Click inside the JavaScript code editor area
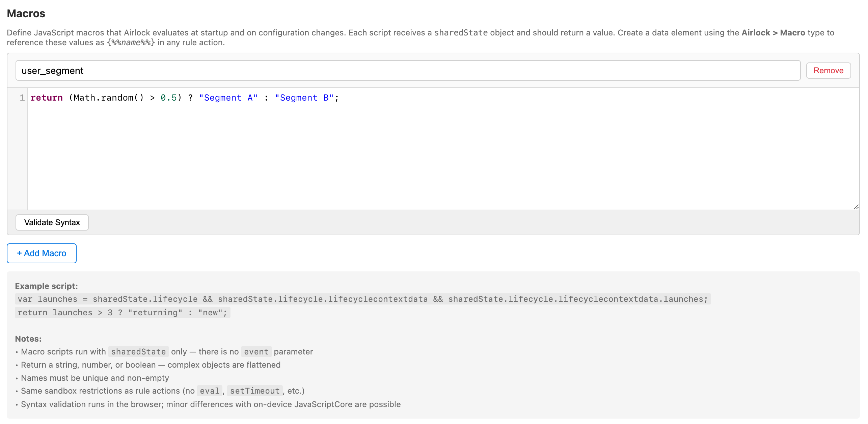This screenshot has width=868, height=424. [x=443, y=149]
